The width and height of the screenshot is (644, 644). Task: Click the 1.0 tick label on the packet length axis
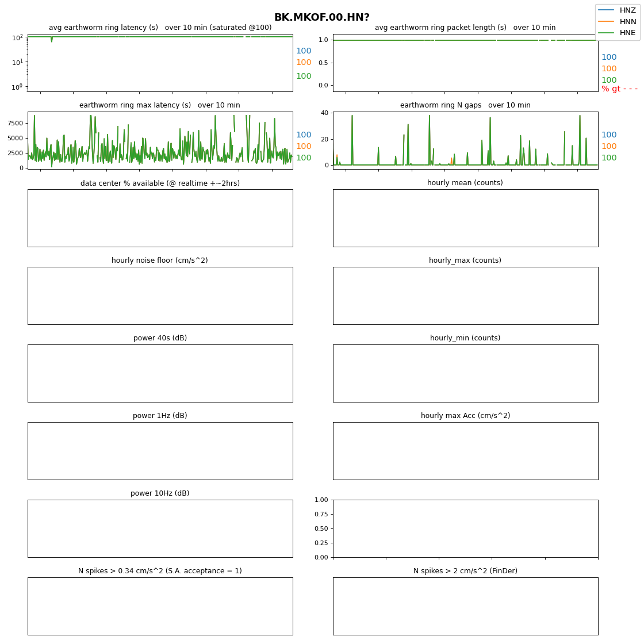tap(323, 40)
